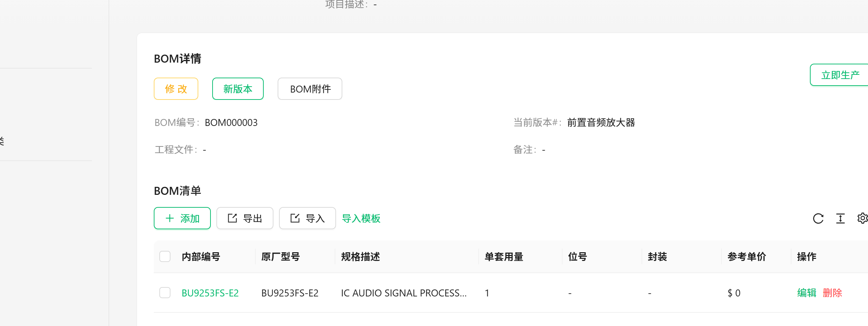The image size is (868, 326).
Task: Click the import icon next to 导入
Action: coord(295,218)
